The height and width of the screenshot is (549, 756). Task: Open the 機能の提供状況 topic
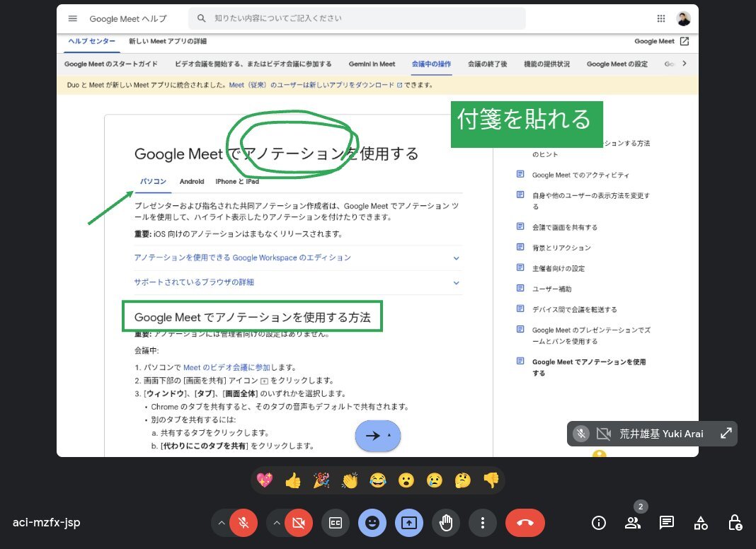[x=546, y=64]
